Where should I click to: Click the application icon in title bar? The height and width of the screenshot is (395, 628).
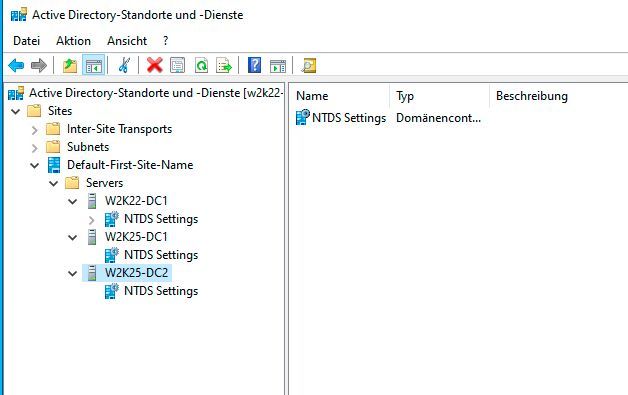tap(18, 15)
